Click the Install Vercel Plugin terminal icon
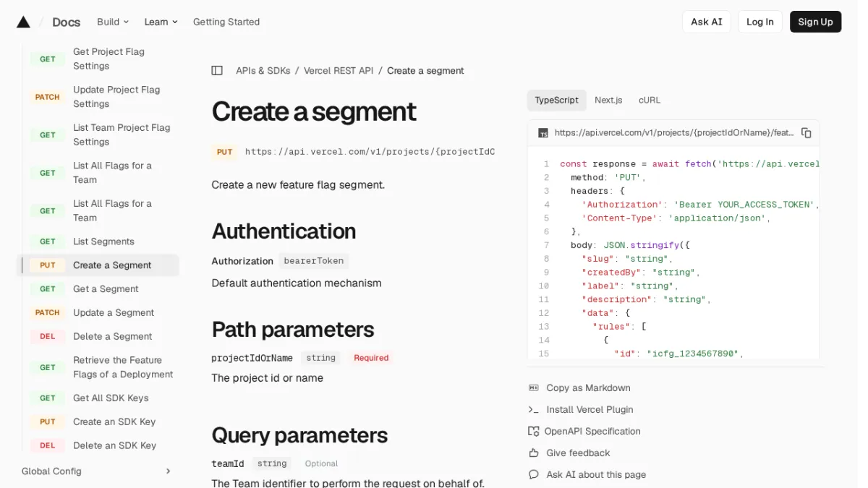This screenshot has width=868, height=488. point(534,410)
